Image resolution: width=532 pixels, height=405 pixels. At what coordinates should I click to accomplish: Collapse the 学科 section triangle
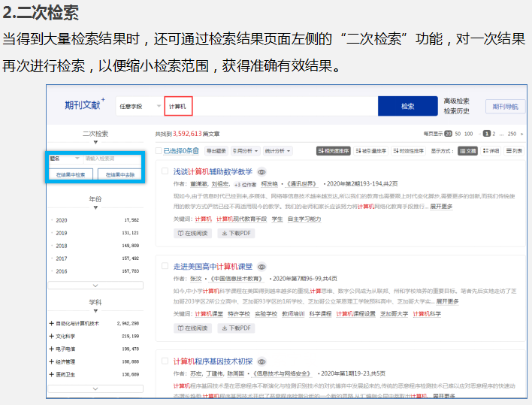(95, 311)
